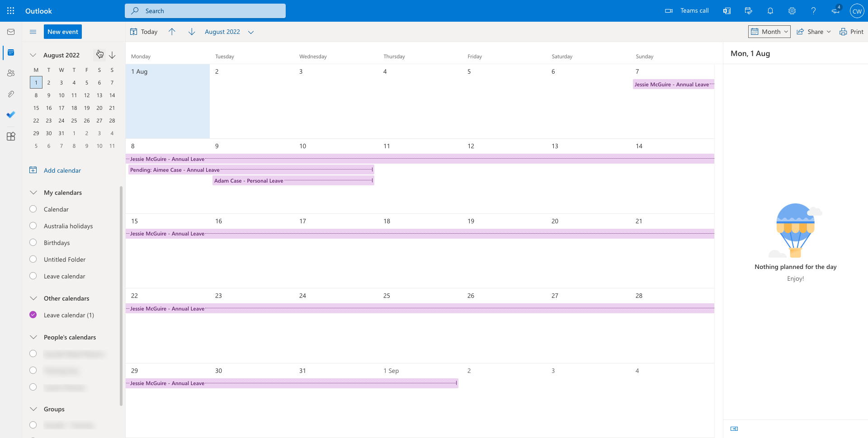This screenshot has height=438, width=868.
Task: Enable the Australia holidays calendar
Action: pos(33,226)
